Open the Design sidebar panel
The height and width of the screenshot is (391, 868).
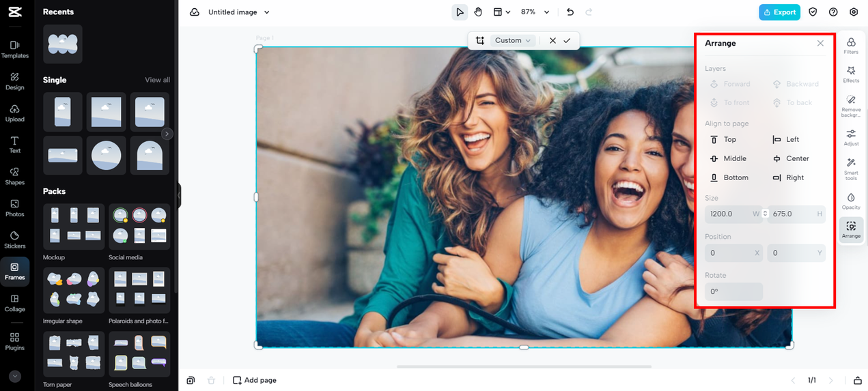(15, 81)
